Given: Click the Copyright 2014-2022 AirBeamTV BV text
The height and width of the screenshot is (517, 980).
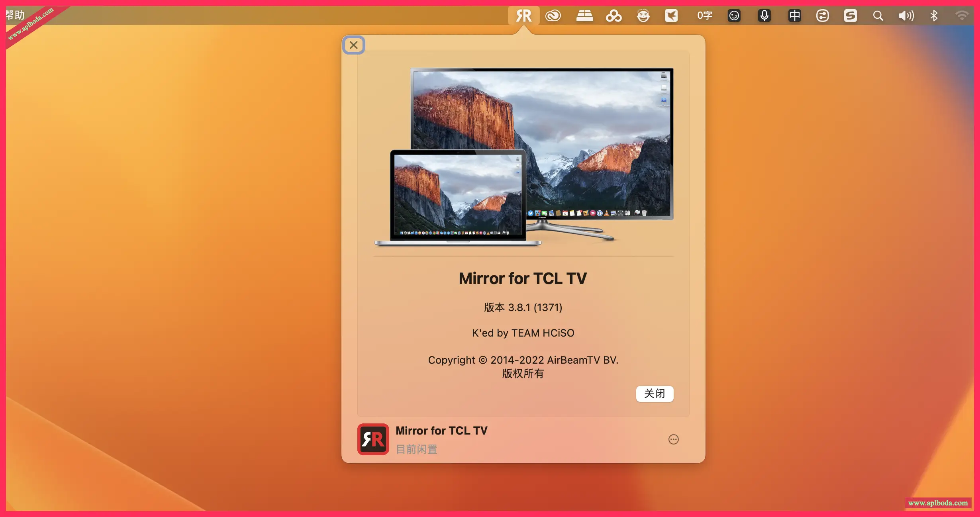Looking at the screenshot, I should coord(523,360).
